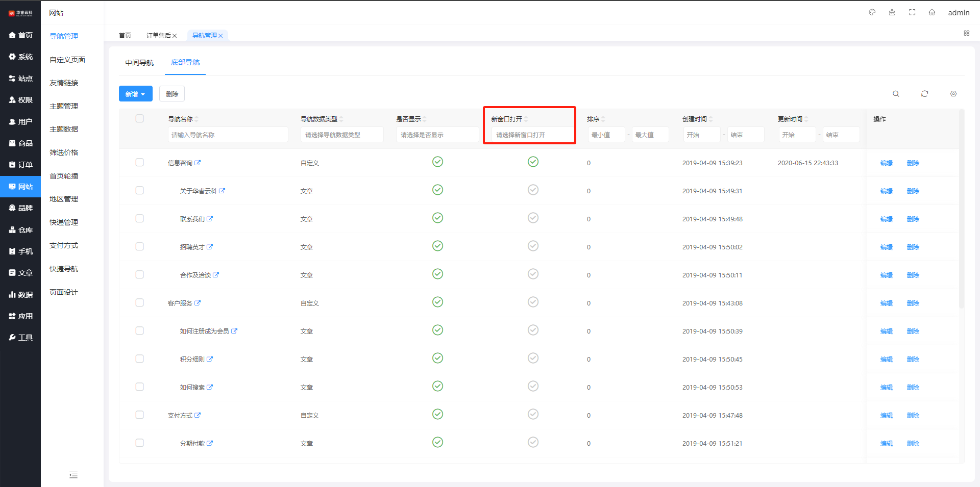Open the 新增 dropdown button
This screenshot has height=487, width=980.
point(135,94)
